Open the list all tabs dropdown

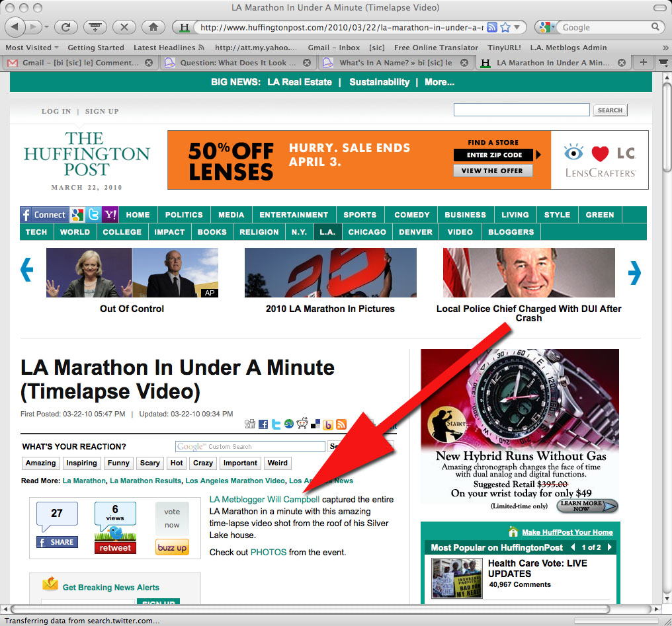click(663, 63)
